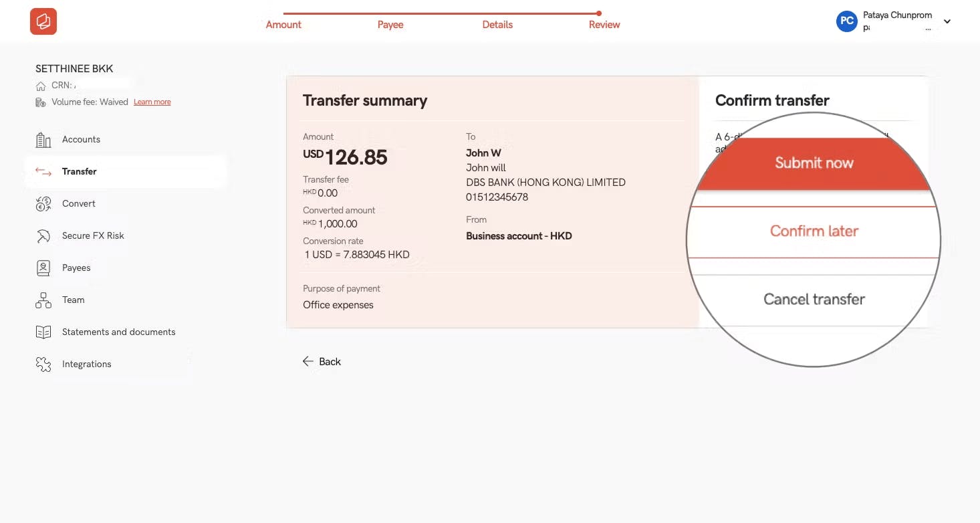Click the Integrations puzzle icon
980x523 pixels.
tap(43, 364)
